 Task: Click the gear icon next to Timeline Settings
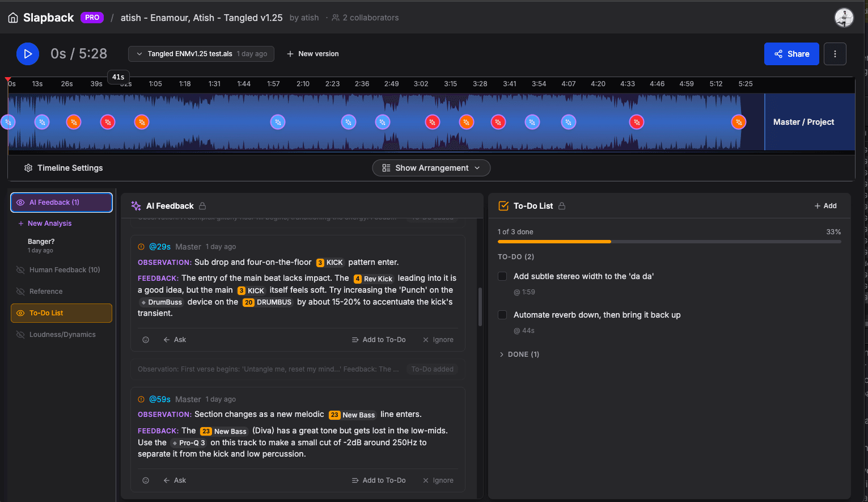click(x=28, y=168)
